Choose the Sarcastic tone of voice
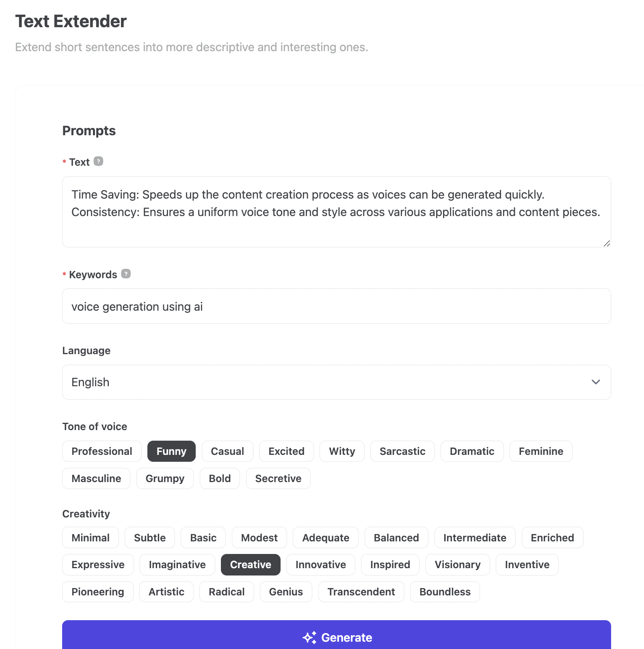This screenshot has height=649, width=644. coord(402,451)
